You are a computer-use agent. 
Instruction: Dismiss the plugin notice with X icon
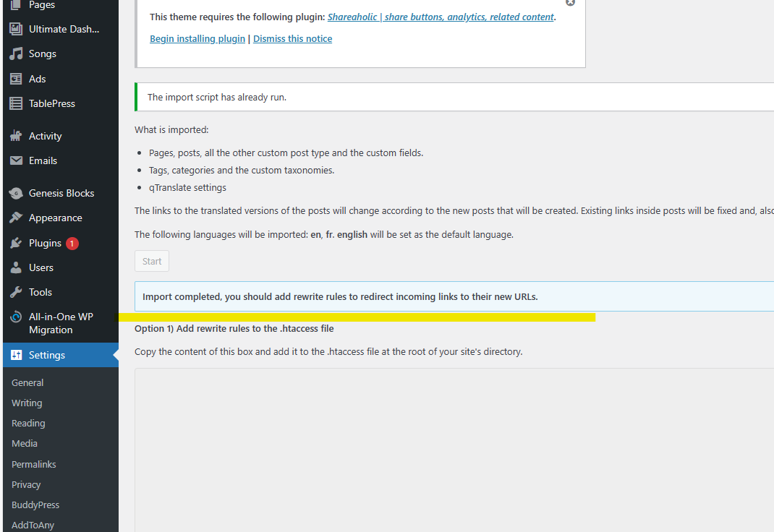[x=570, y=2]
